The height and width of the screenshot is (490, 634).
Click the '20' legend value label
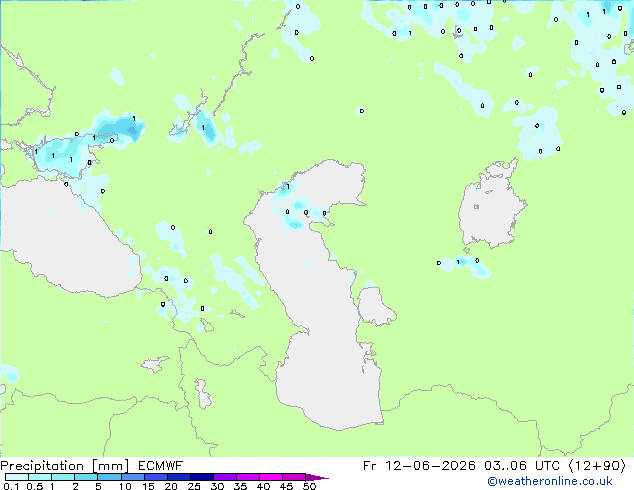[171, 486]
